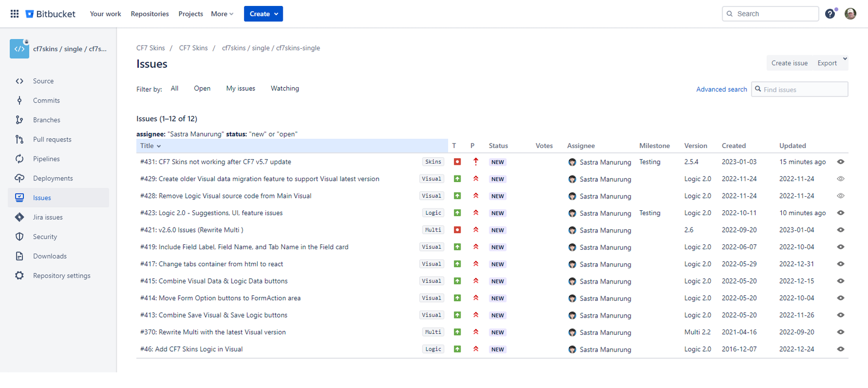Toggle watching for issue #431
This screenshot has height=388, width=868.
click(x=840, y=162)
